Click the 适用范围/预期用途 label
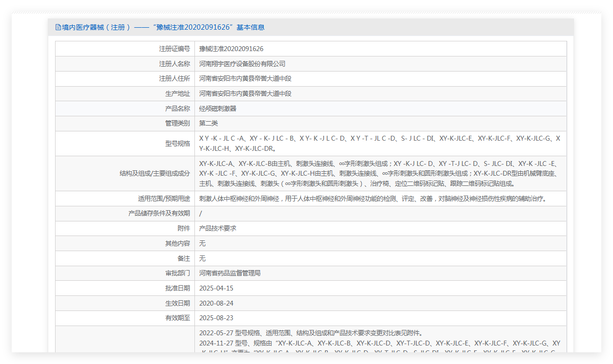The height and width of the screenshot is (364, 613). click(x=164, y=199)
